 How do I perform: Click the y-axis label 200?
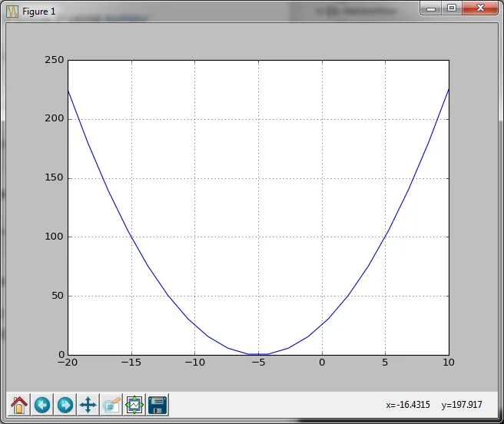click(55, 118)
